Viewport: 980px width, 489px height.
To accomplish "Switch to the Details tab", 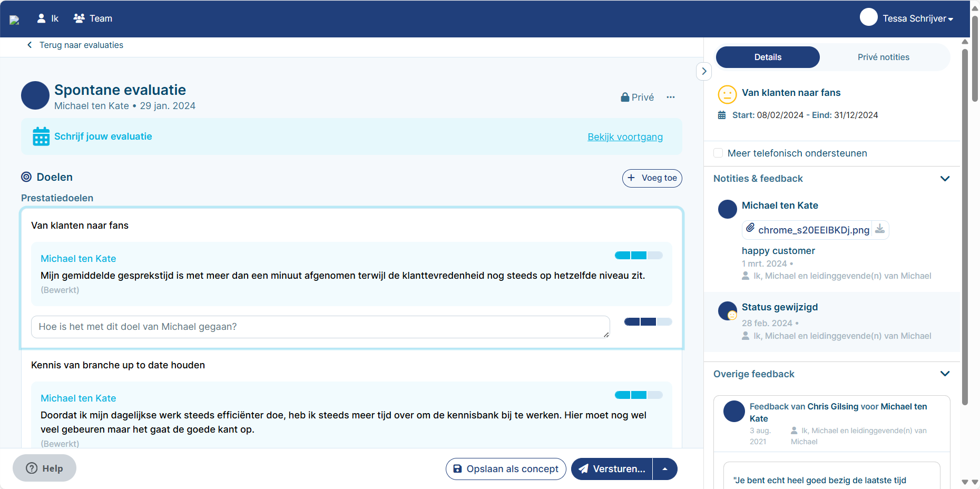I will coord(768,57).
